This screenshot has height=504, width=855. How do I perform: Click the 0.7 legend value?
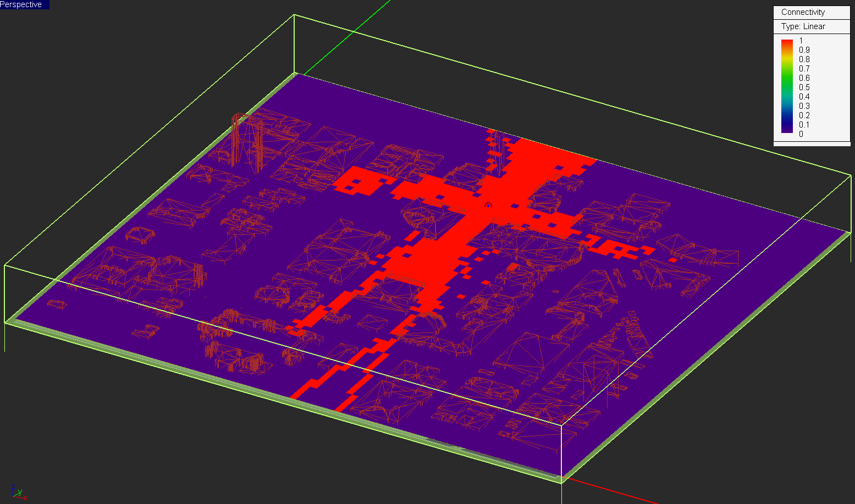coord(804,69)
